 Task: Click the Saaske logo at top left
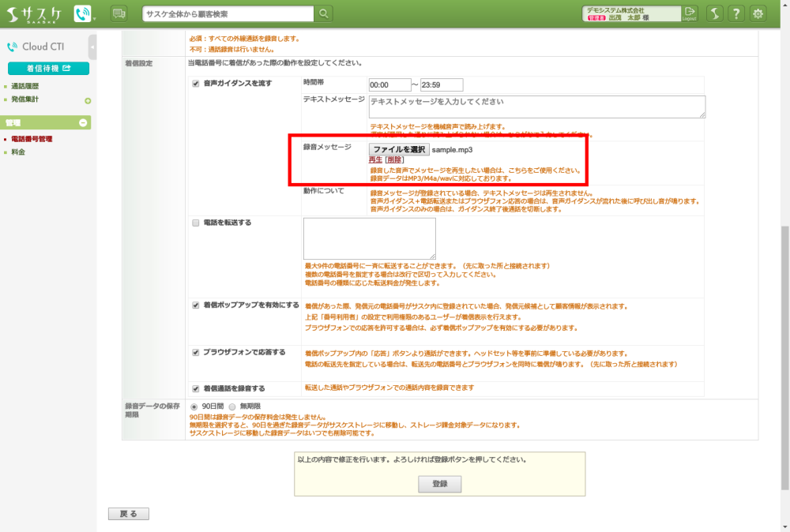pos(34,13)
